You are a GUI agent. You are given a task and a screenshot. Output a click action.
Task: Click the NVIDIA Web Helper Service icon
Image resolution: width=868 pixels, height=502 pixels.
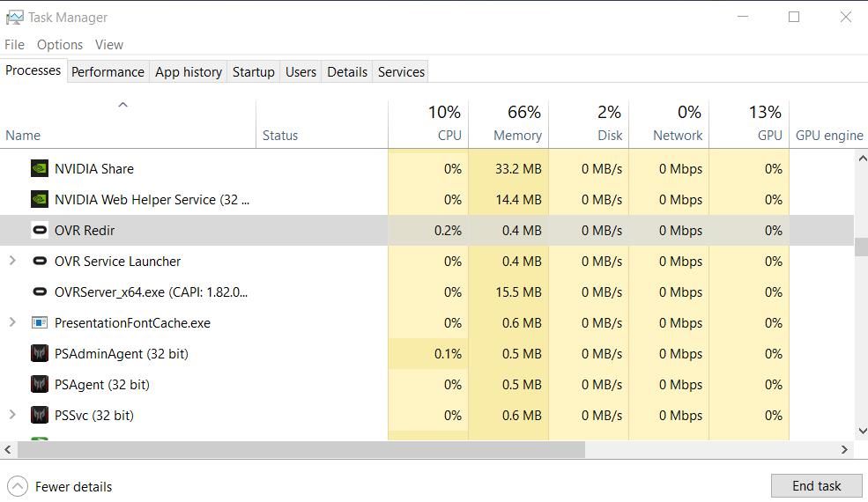click(39, 200)
